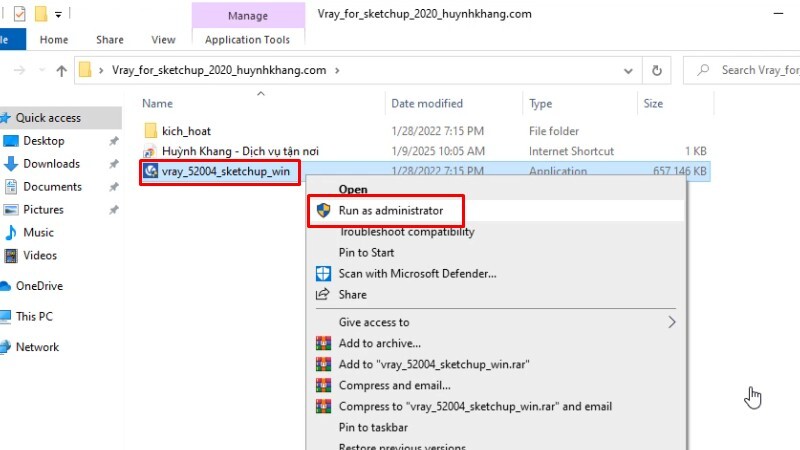Screen dimensions: 800x450
Task: Click the 1/9/2025 10:05 AM date cell
Action: point(438,151)
